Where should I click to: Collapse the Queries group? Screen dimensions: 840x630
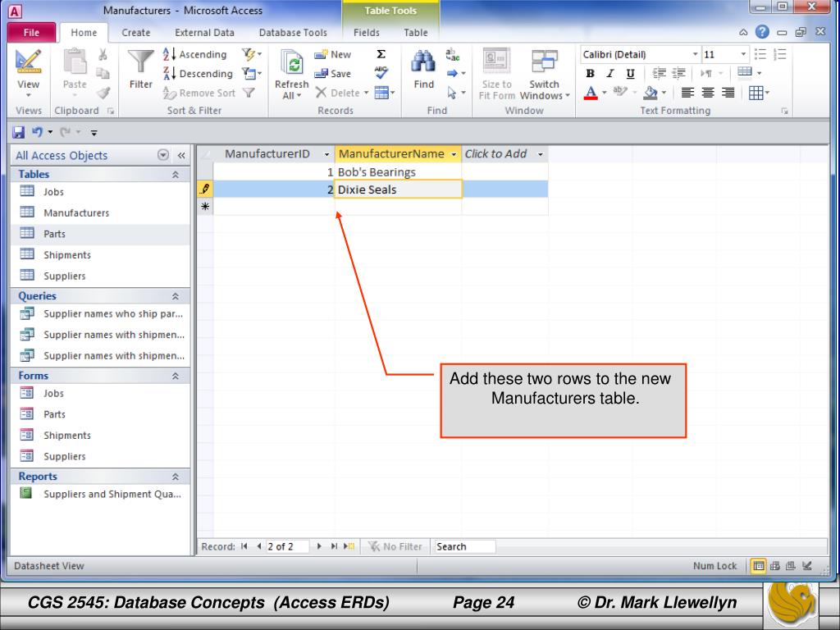tap(176, 296)
